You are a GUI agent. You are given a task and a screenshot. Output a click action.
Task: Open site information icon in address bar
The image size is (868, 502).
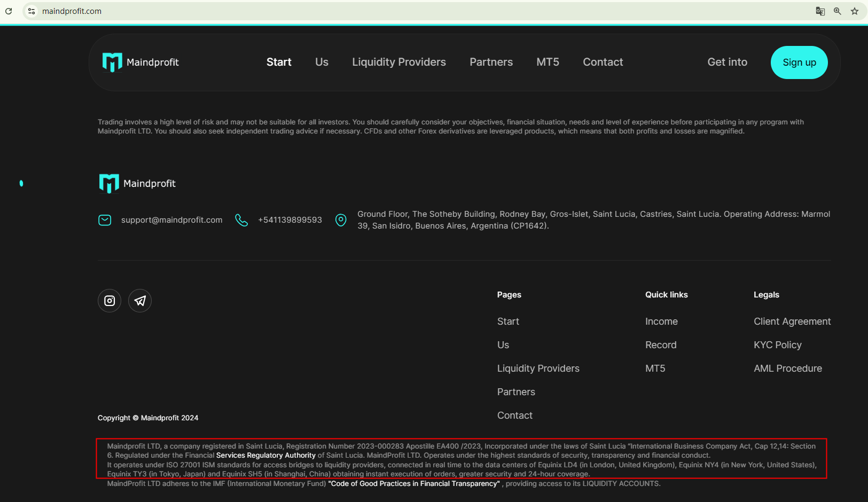click(x=32, y=11)
